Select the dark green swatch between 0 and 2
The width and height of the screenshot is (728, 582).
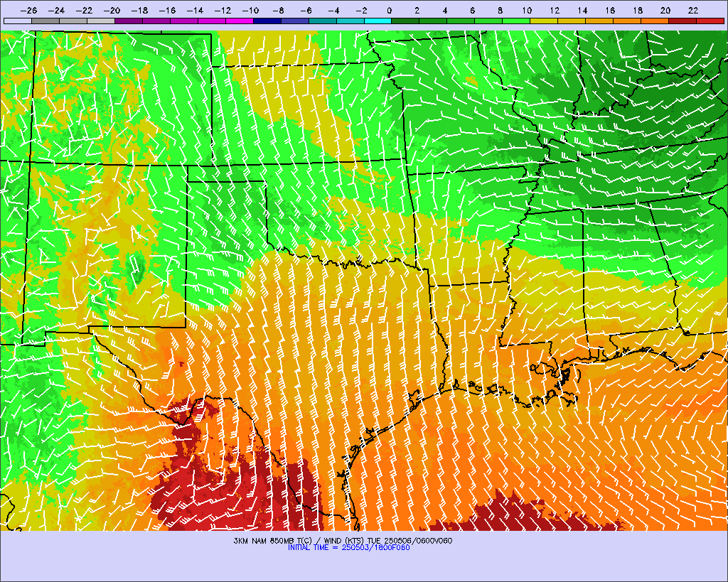point(406,21)
